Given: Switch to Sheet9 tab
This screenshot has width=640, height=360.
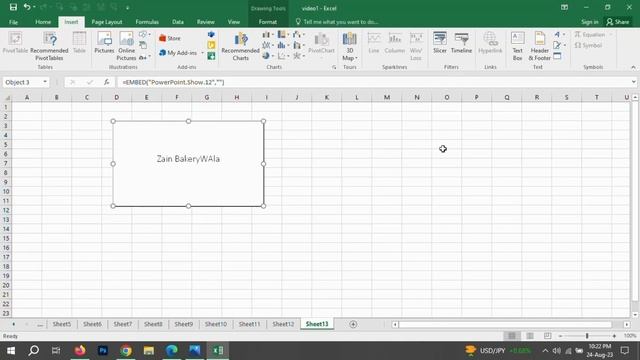Looking at the screenshot, I should coord(184,324).
